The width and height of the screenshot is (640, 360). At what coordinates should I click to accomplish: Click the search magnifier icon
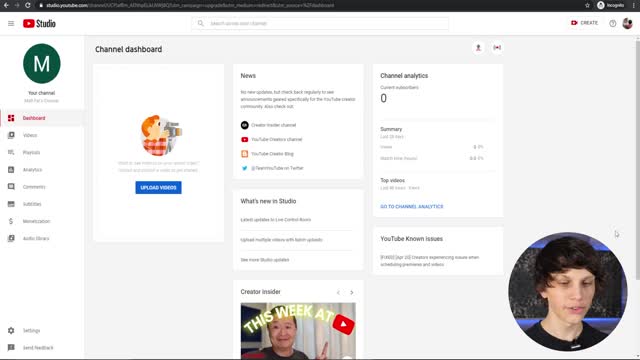pyautogui.click(x=200, y=23)
